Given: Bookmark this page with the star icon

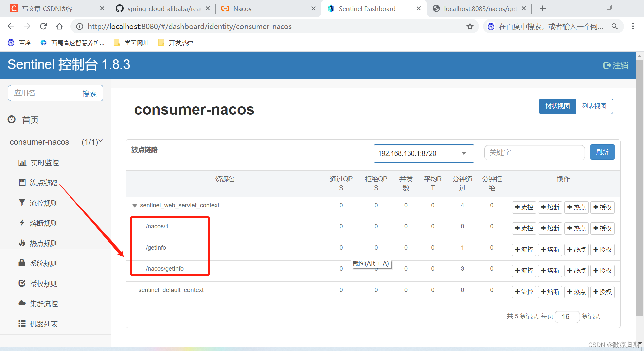Looking at the screenshot, I should (470, 26).
